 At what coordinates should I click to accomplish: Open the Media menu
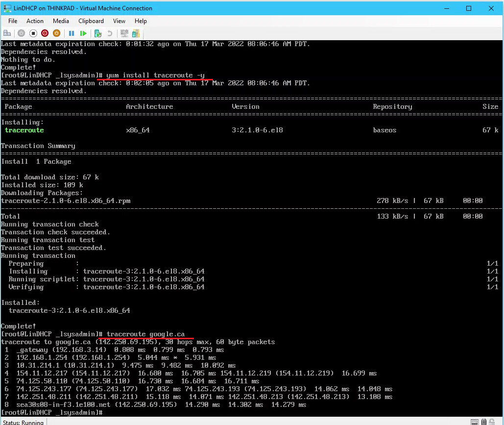click(x=61, y=21)
